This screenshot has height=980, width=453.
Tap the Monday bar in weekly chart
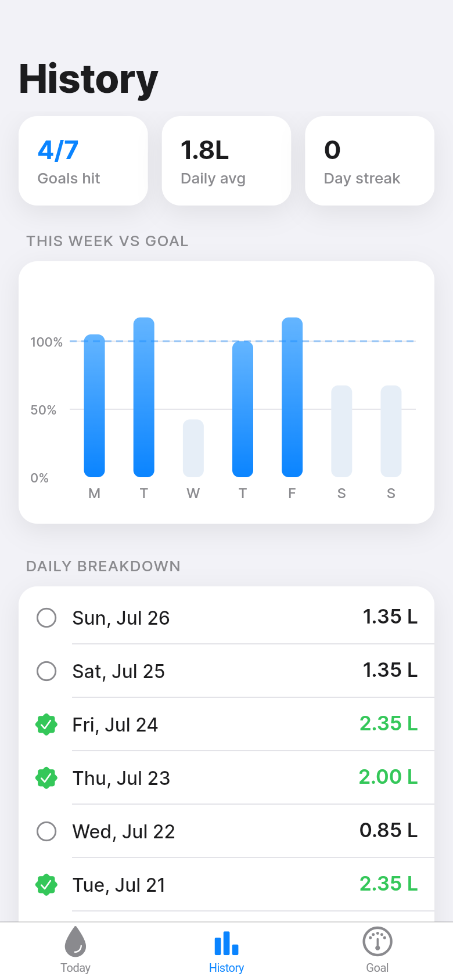pyautogui.click(x=95, y=406)
